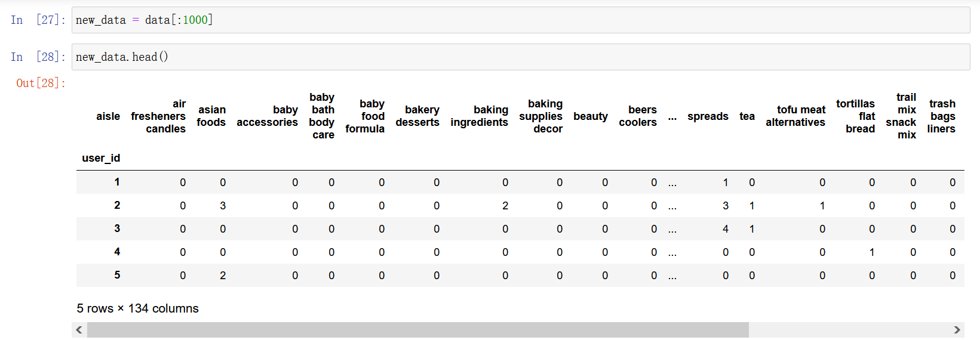Click the 'baby accessories' column header
Screen dimensions: 980x340
pyautogui.click(x=267, y=116)
